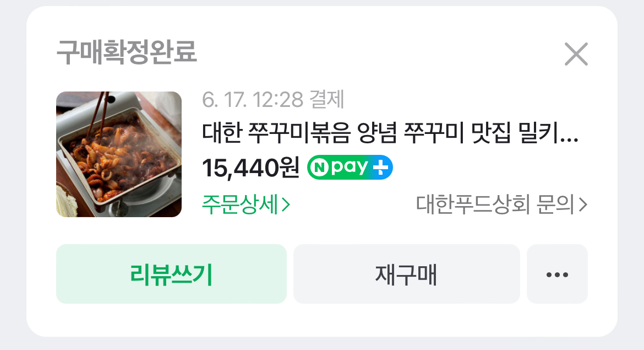Open the 쭈꾸미볶음 product thumbnail image
This screenshot has height=350, width=644.
(119, 154)
